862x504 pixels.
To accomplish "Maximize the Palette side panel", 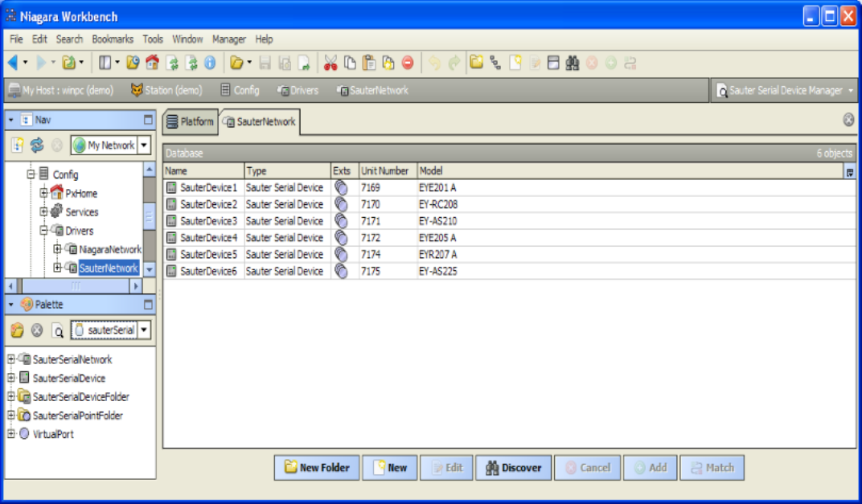I will (148, 304).
